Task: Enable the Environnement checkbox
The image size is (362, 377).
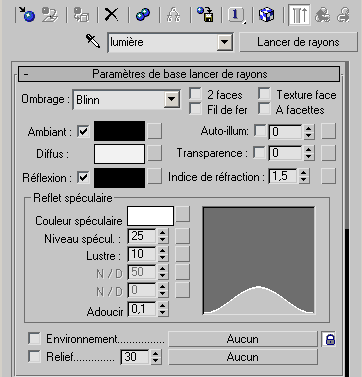Action: (34, 339)
